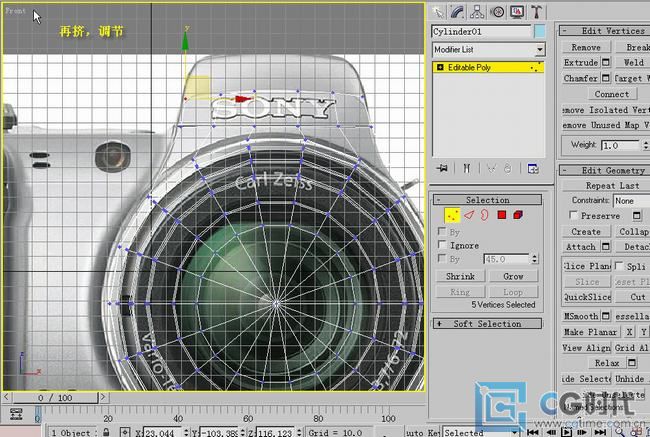Collapse the Selection rollout
The height and width of the screenshot is (437, 650).
click(487, 200)
